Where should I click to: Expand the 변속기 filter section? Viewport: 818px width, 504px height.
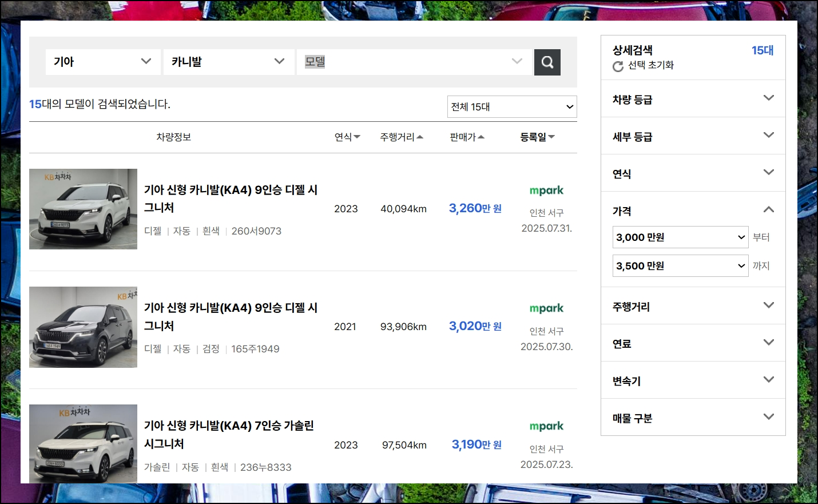tap(693, 380)
